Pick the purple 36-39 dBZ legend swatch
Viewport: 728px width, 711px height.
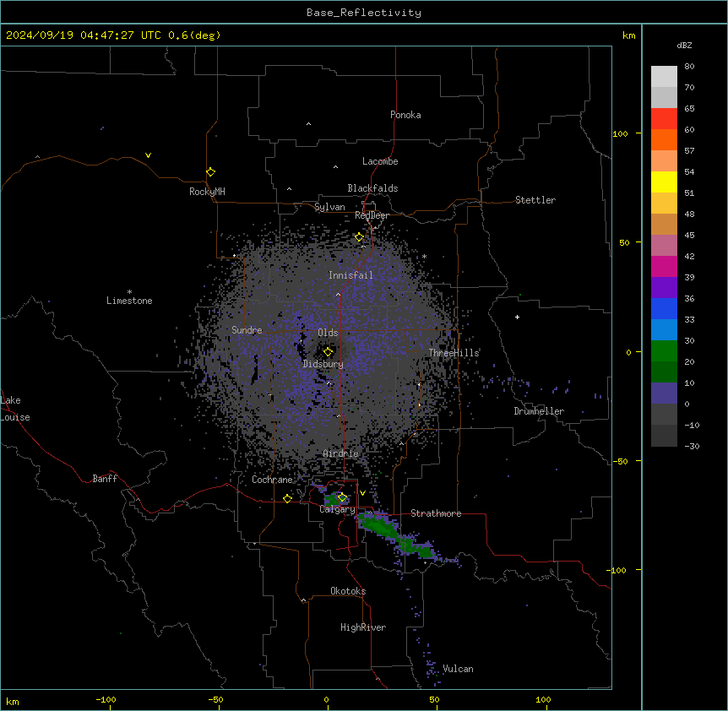coord(664,287)
